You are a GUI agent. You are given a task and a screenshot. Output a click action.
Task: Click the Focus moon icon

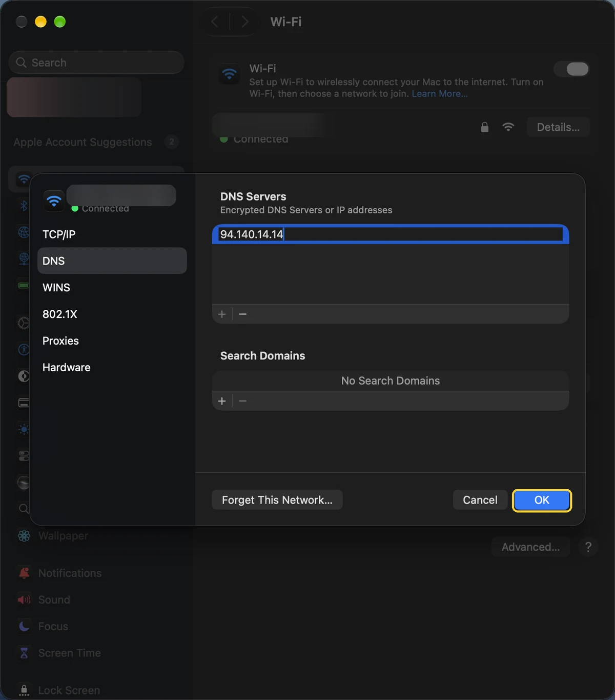[x=24, y=626]
